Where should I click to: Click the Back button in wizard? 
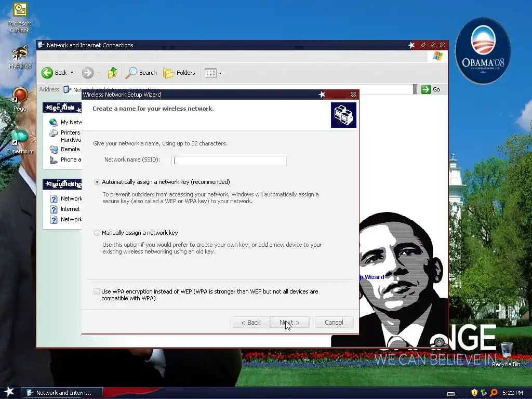(251, 322)
